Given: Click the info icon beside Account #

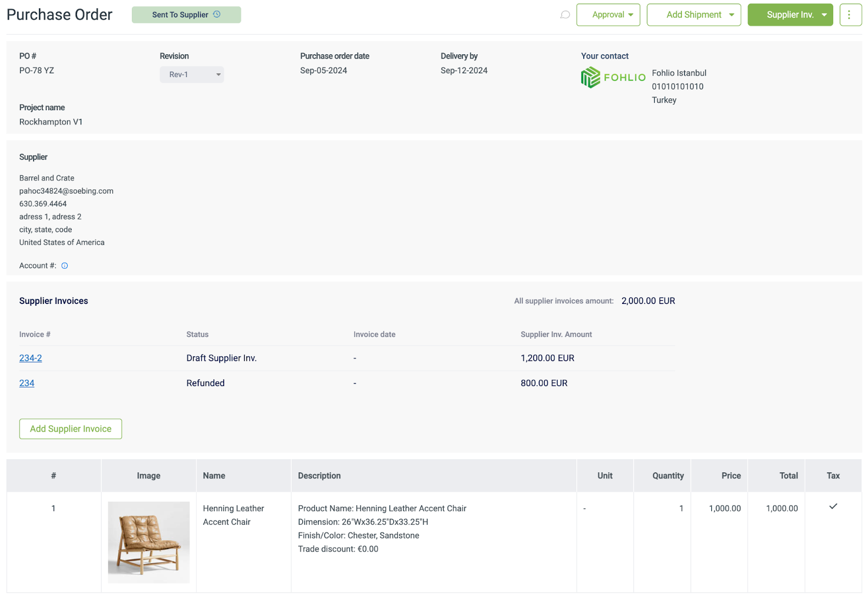Looking at the screenshot, I should tap(65, 265).
